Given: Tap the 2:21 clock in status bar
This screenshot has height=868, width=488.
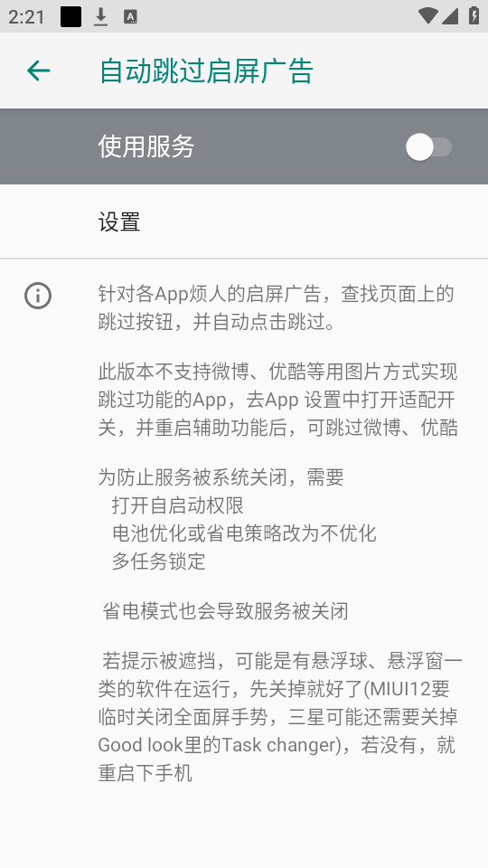Looking at the screenshot, I should tap(26, 16).
